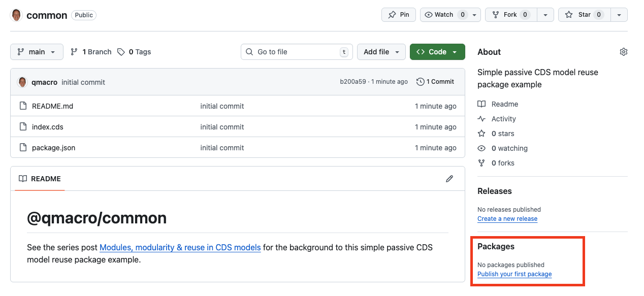Click the Activity pulse icon in the sidebar

tap(481, 118)
